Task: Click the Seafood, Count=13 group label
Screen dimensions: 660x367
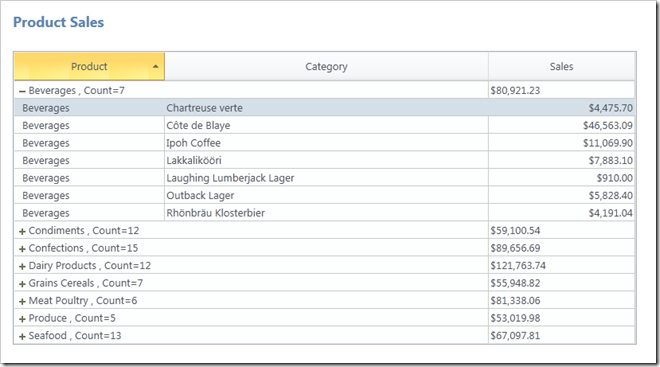Action: [75, 336]
